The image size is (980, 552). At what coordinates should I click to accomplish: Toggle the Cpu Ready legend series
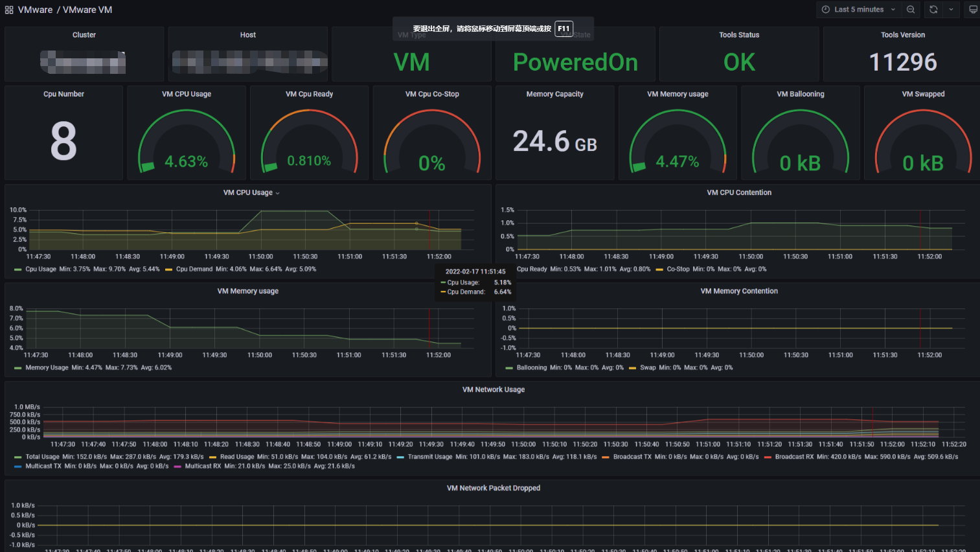pos(532,269)
